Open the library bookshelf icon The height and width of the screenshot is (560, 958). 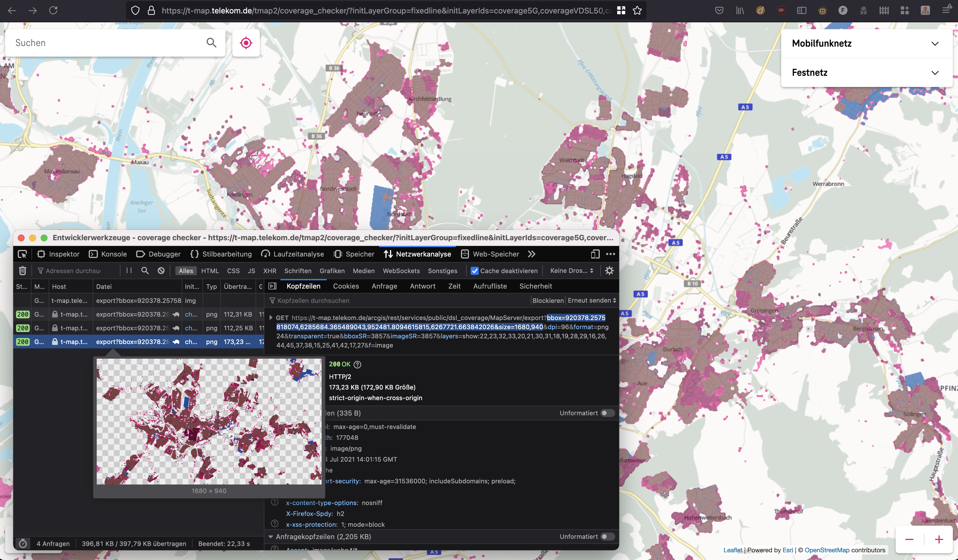pos(740,11)
